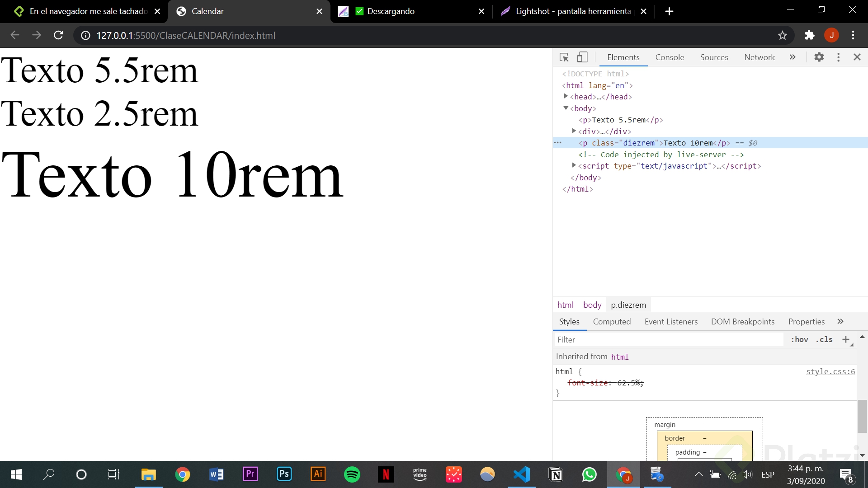The width and height of the screenshot is (868, 488).
Task: Open the DOM Breakpoints tab
Action: coord(743,322)
